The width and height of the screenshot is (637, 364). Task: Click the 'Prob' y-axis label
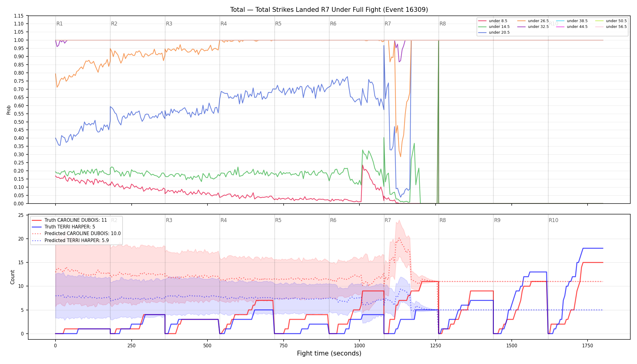[x=9, y=110]
